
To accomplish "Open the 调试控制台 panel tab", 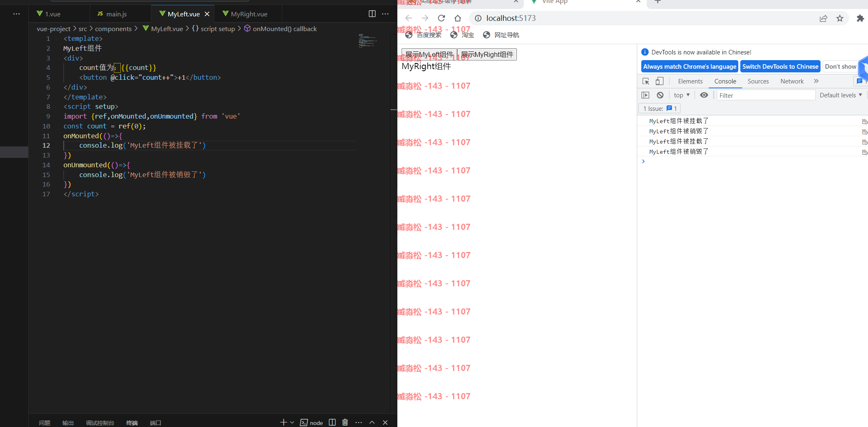I will [100, 423].
